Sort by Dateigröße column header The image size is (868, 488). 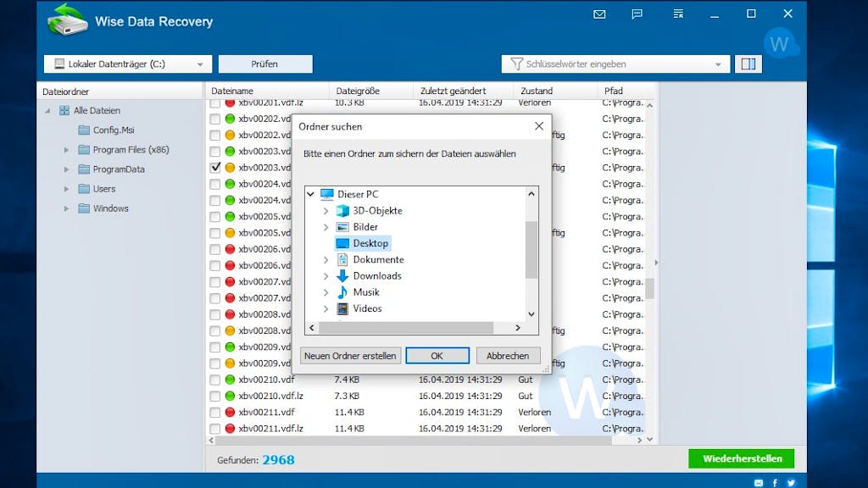pyautogui.click(x=371, y=91)
